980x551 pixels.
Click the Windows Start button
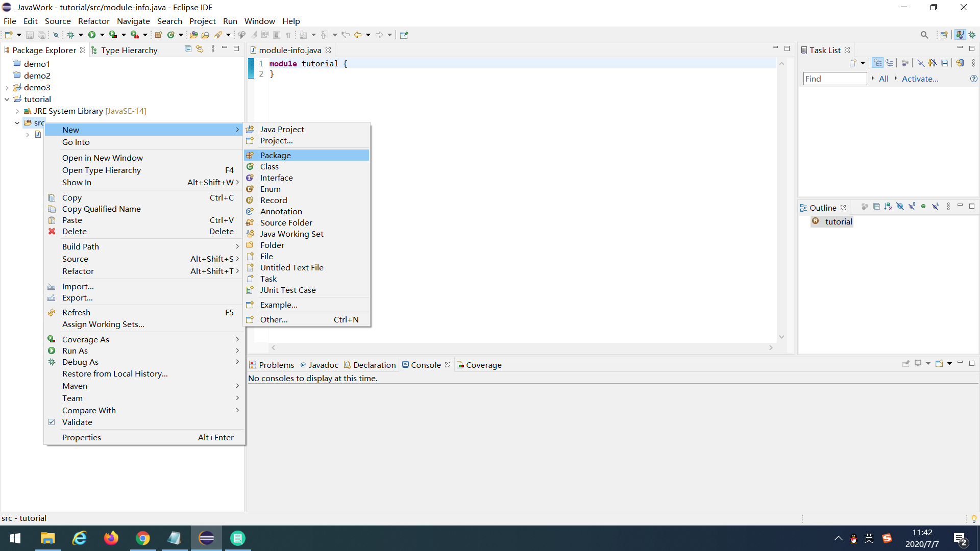click(x=15, y=538)
